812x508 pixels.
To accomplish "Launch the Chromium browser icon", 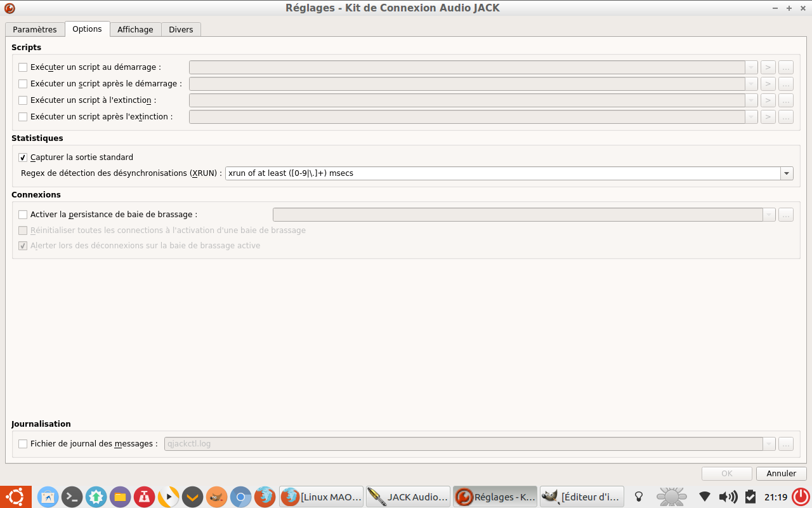I will click(x=241, y=497).
